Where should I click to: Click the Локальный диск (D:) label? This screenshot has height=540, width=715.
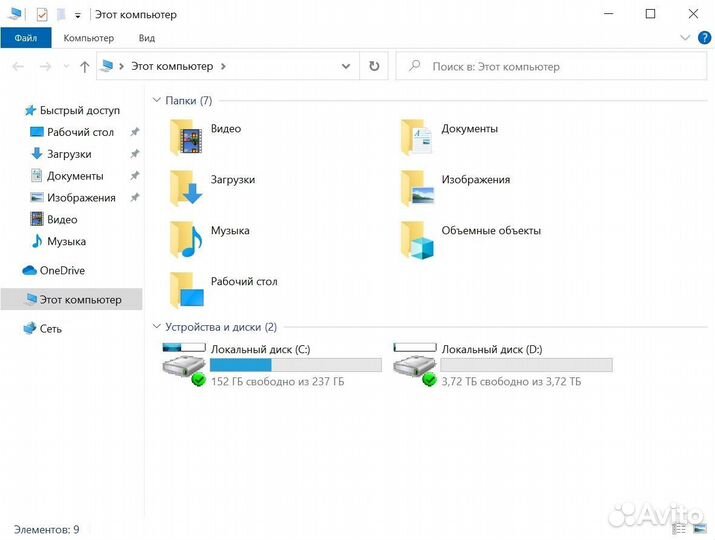tap(492, 349)
